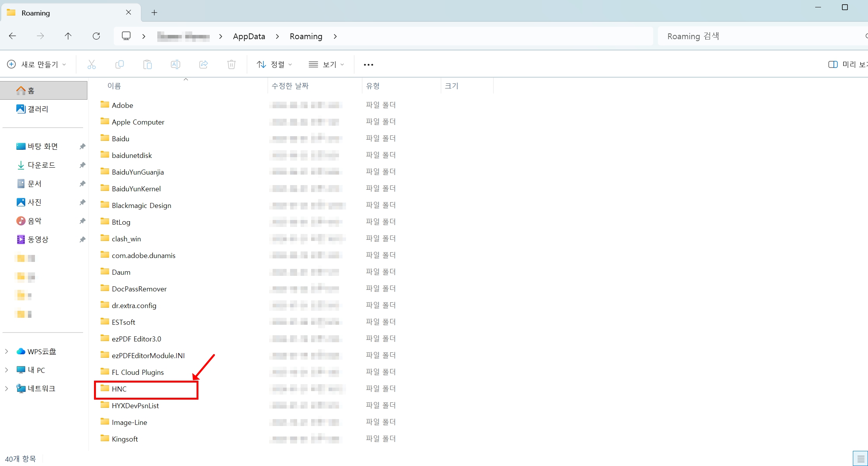Image resolution: width=868 pixels, height=466 pixels.
Task: Click the Paste icon in the toolbar
Action: pos(148,64)
